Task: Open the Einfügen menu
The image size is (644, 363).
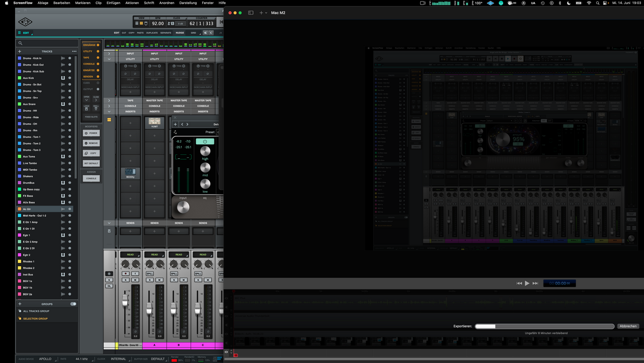Action: coord(113,3)
